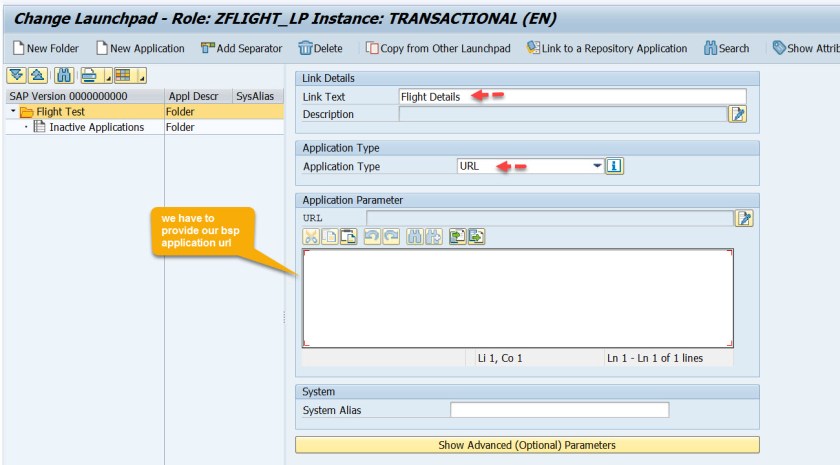The image size is (840, 465).
Task: Click the tree find binoculars icon
Action: 64,76
